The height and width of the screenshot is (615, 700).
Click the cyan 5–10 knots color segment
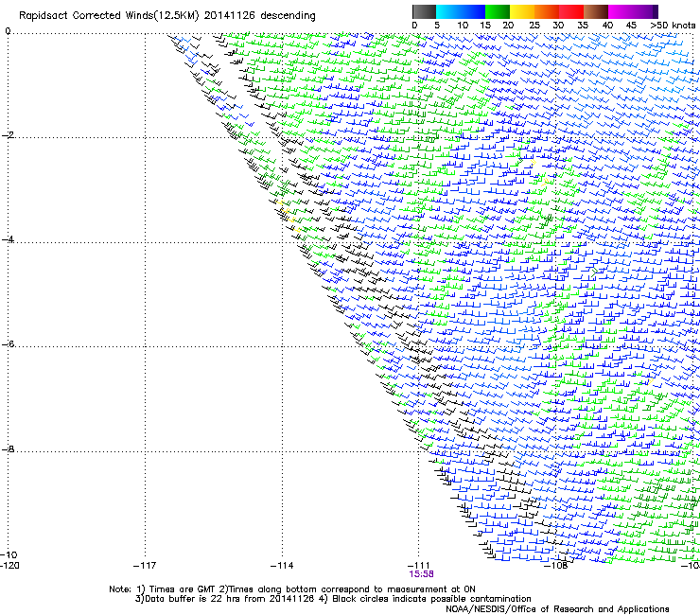click(x=448, y=11)
